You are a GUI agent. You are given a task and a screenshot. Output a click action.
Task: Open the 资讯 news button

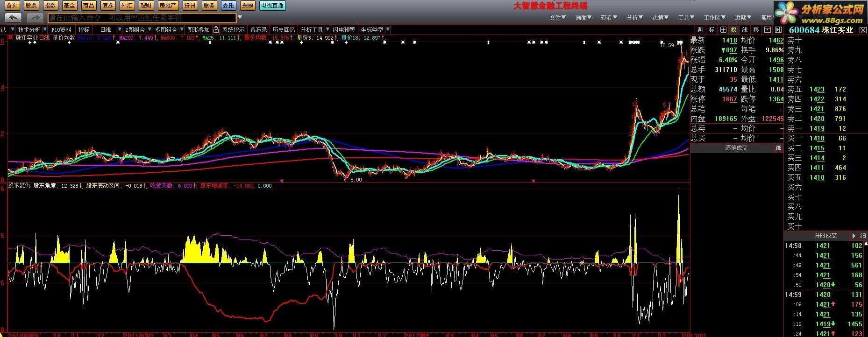pos(190,6)
